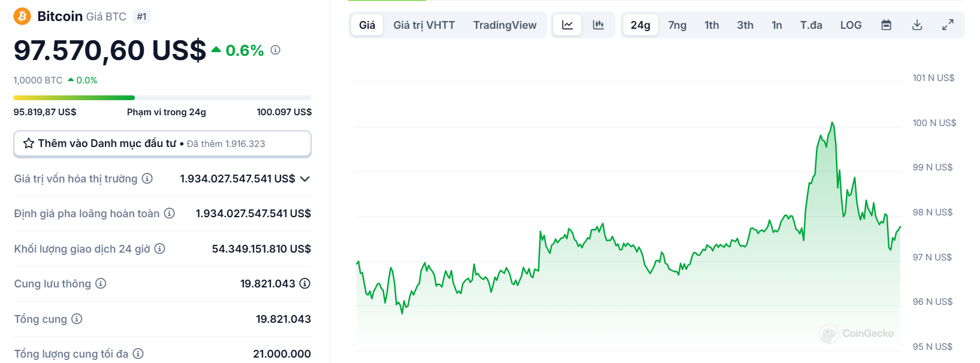This screenshot has width=980, height=363.
Task: Click the Bitcoin coin name heading
Action: tap(60, 16)
